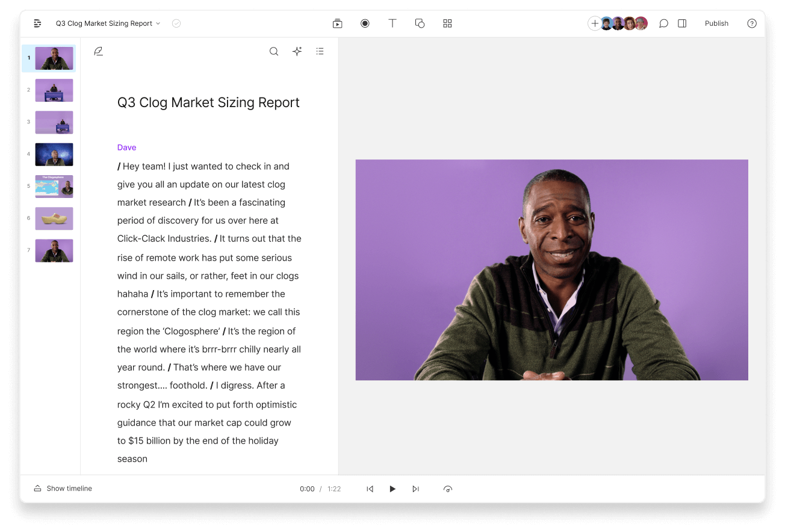Open the comments panel

(x=663, y=23)
